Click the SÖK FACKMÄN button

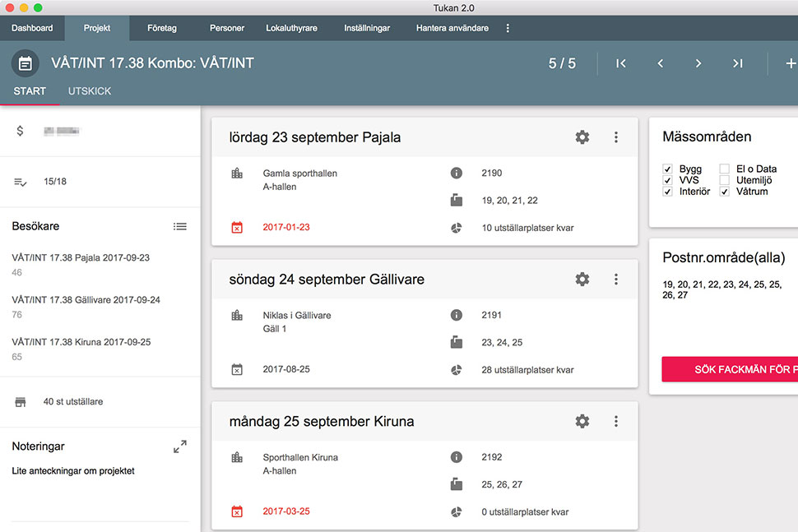tap(730, 369)
